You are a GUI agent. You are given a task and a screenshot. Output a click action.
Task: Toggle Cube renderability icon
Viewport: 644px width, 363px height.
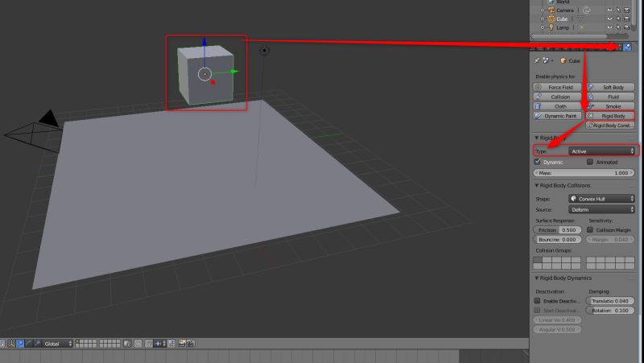627,19
